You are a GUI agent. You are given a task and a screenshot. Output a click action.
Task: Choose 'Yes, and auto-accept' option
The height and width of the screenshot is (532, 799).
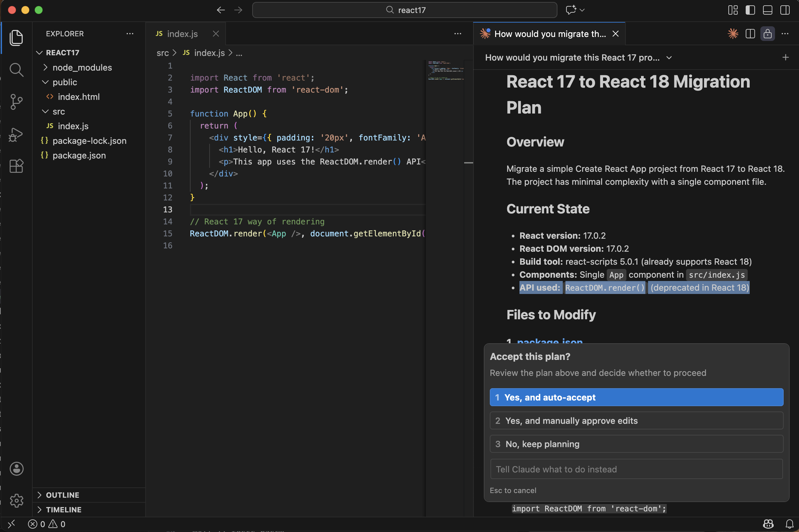(636, 397)
